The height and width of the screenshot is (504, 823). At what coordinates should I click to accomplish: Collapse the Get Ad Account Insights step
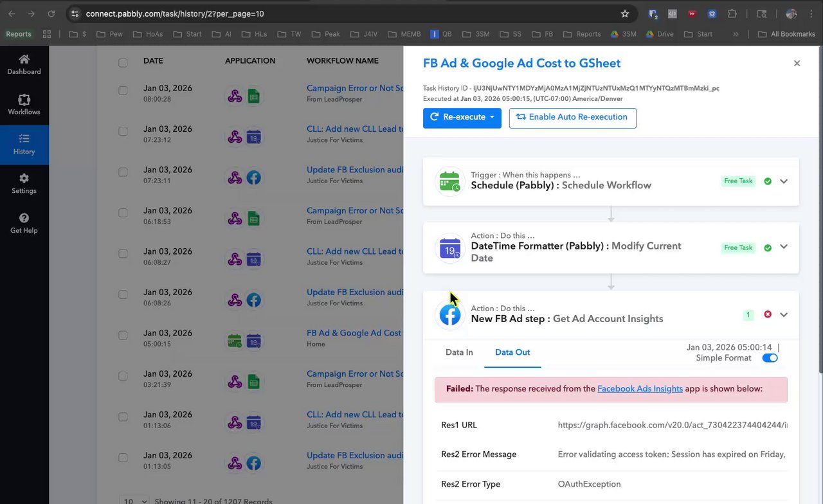(784, 315)
